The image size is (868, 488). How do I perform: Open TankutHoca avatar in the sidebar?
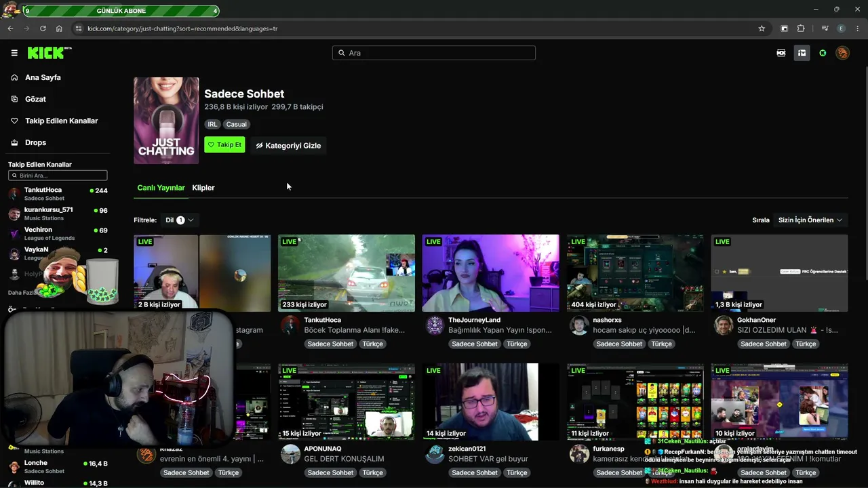[x=14, y=194]
